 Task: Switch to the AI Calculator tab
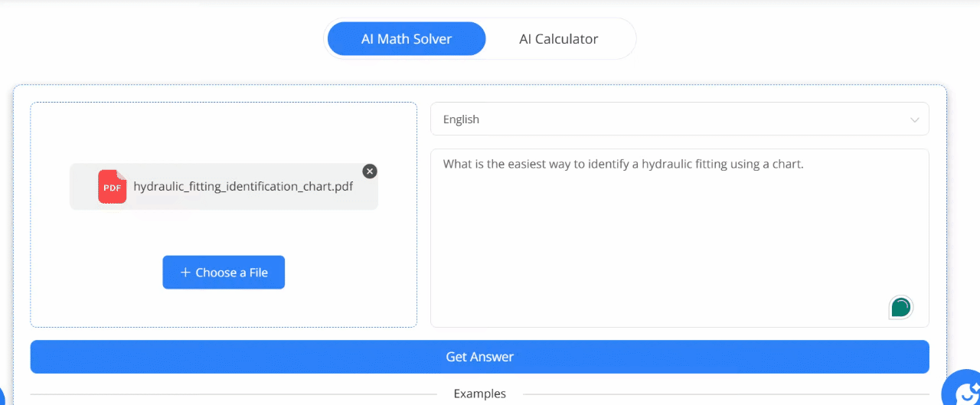point(558,39)
